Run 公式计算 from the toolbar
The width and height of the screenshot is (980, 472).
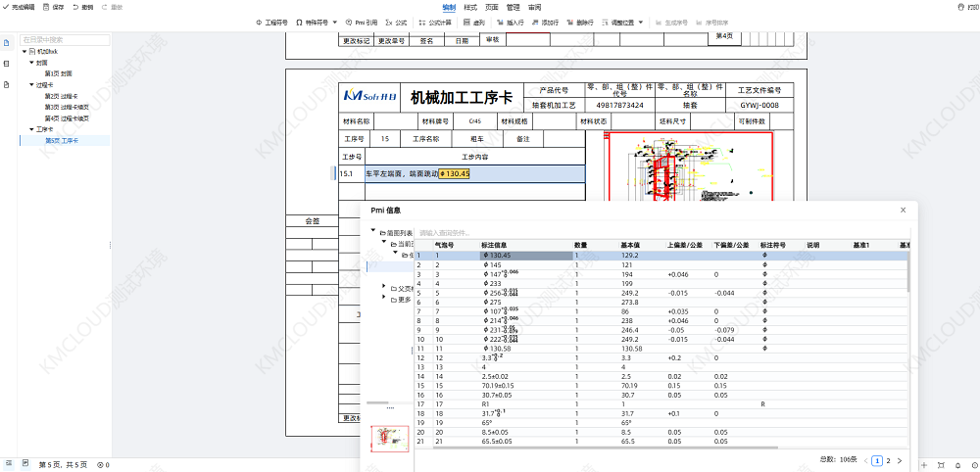click(x=435, y=23)
